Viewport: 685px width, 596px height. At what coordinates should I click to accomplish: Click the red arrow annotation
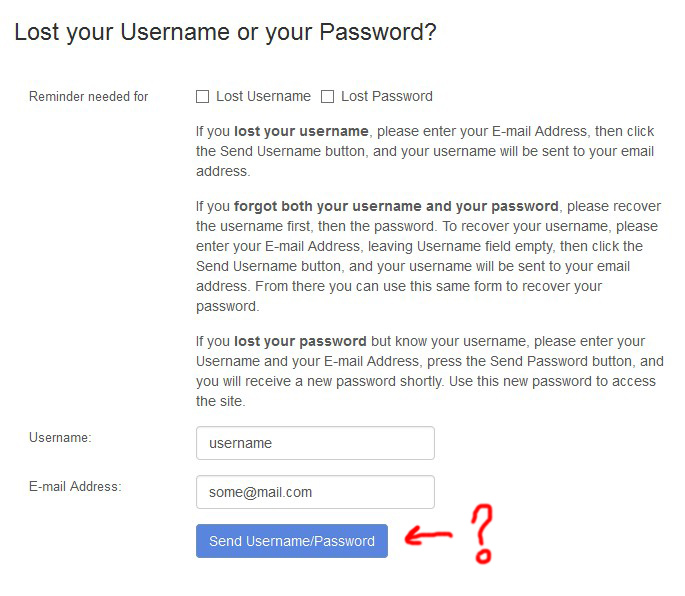[429, 535]
